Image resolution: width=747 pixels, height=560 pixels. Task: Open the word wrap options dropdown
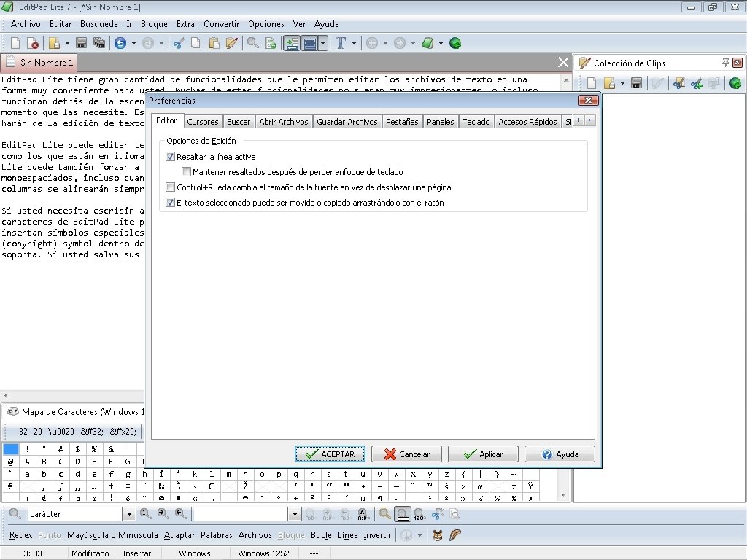pos(323,43)
